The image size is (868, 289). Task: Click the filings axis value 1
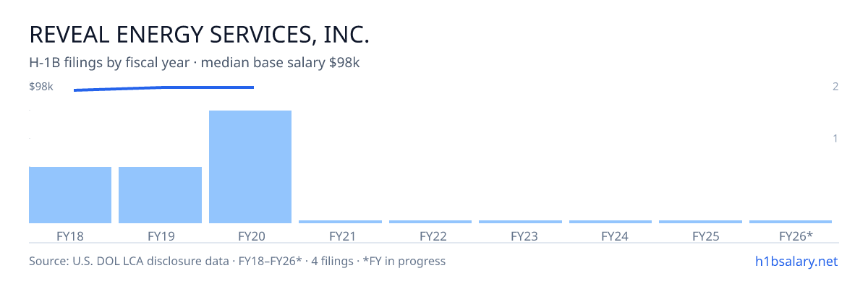point(835,138)
